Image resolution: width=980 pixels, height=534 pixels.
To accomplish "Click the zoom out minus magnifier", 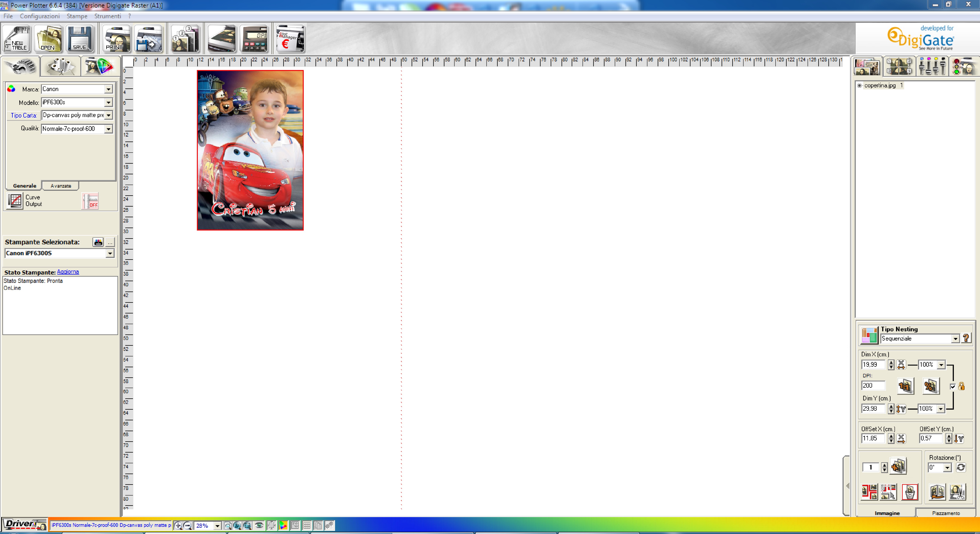I will (x=187, y=526).
